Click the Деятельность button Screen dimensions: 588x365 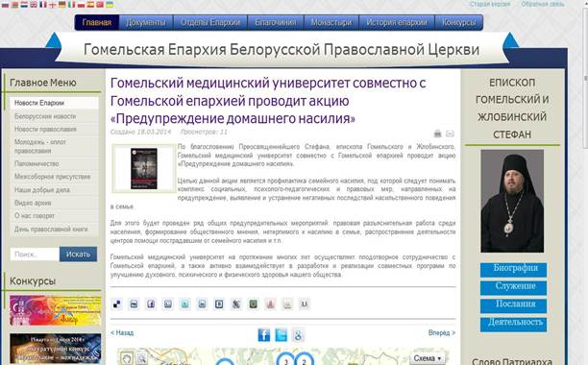(x=513, y=324)
